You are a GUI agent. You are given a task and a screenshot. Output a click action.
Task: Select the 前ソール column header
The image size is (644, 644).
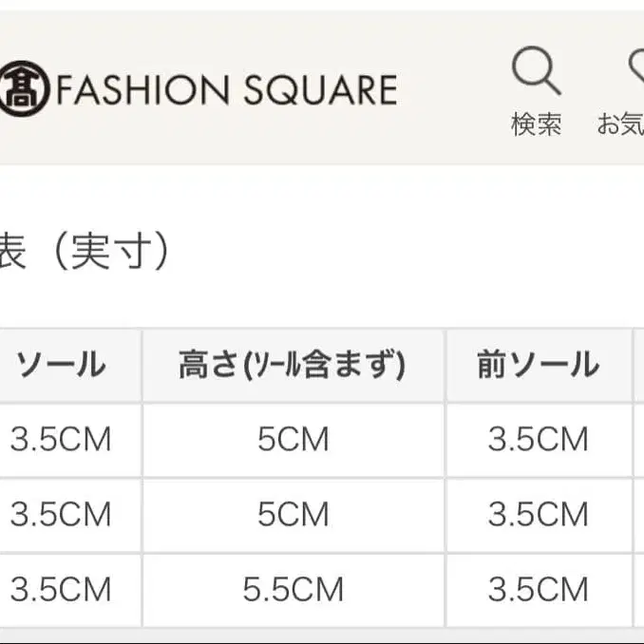(538, 366)
